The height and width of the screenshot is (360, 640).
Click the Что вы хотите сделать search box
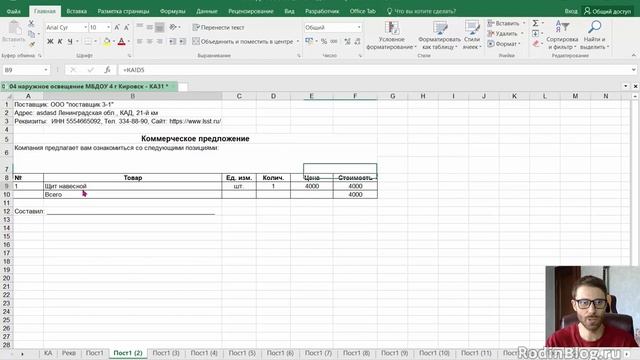tap(421, 11)
